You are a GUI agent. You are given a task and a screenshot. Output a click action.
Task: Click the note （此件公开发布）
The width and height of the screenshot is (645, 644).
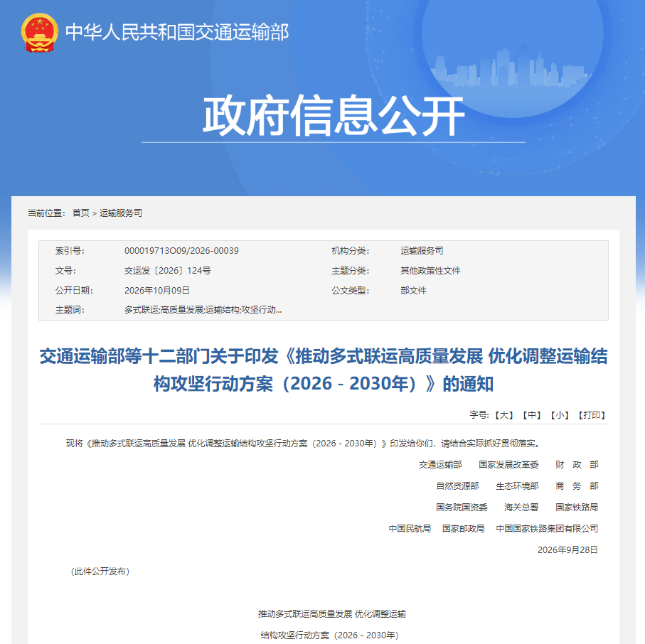pos(100,571)
